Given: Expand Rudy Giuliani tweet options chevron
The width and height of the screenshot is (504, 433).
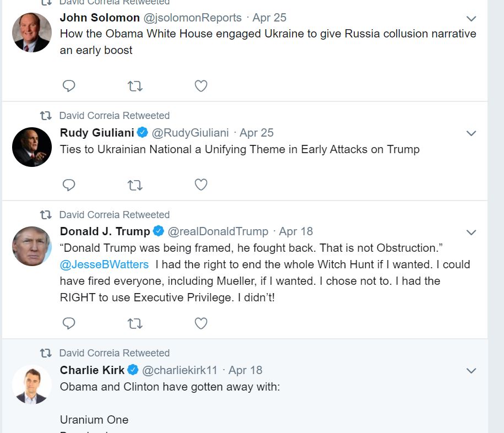Looking at the screenshot, I should point(471,133).
